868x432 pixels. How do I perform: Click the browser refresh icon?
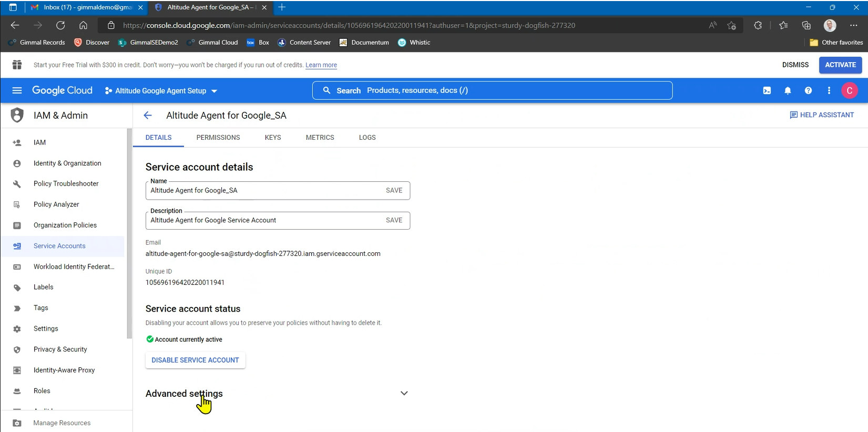[x=60, y=25]
